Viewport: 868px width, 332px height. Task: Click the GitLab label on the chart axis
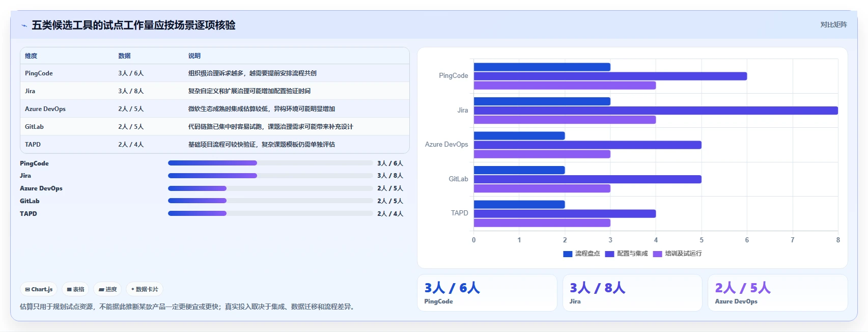tap(458, 179)
